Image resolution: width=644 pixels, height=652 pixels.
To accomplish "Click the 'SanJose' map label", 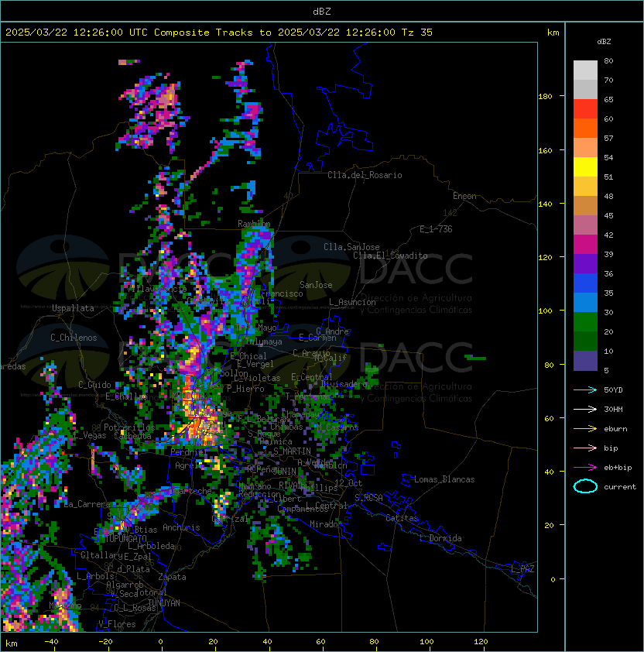I will click(316, 285).
